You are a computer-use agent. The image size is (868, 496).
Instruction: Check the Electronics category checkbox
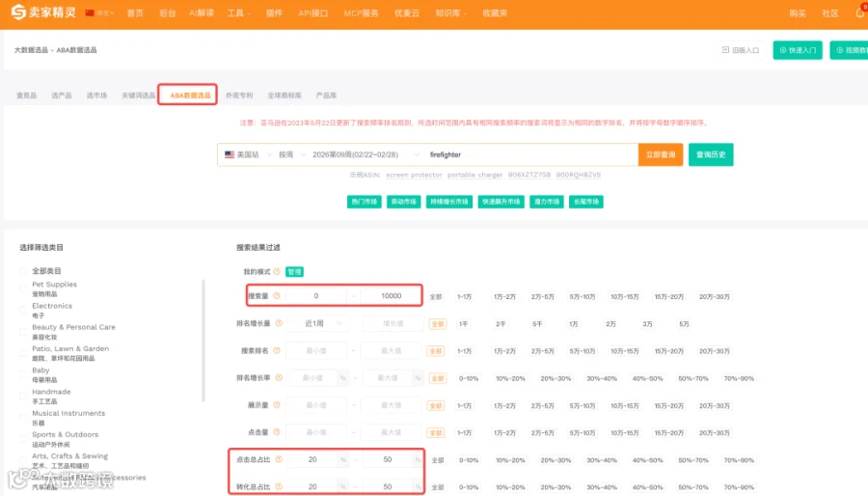click(23, 310)
